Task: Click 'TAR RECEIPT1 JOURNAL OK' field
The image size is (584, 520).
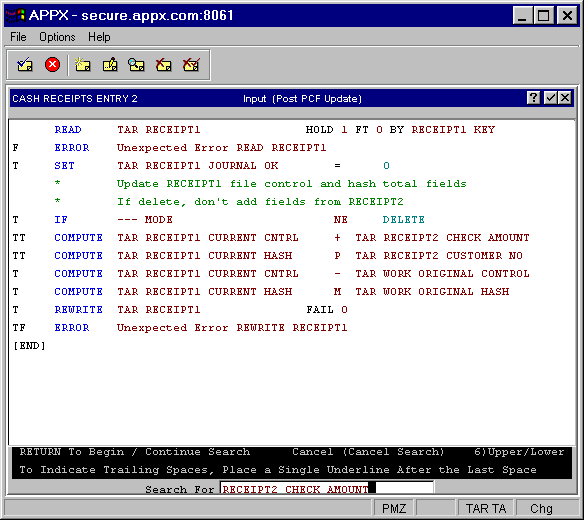Action: (x=197, y=166)
